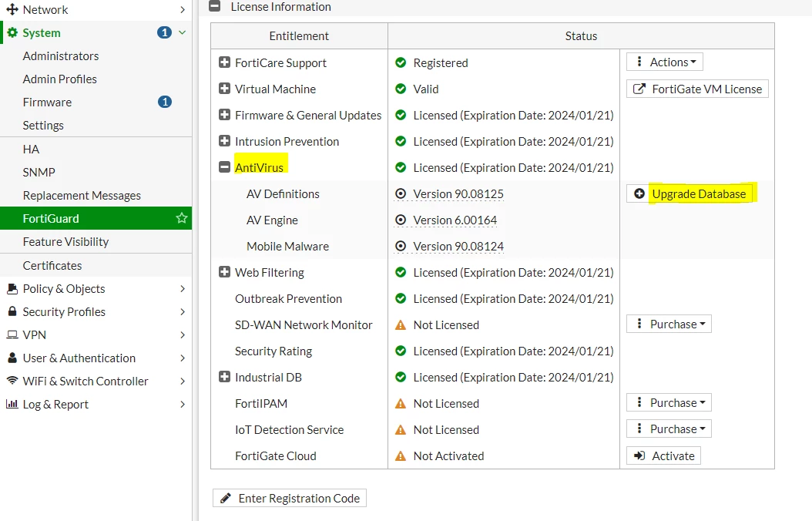Click the green check beside Registered
This screenshot has width=812, height=521.
(401, 62)
